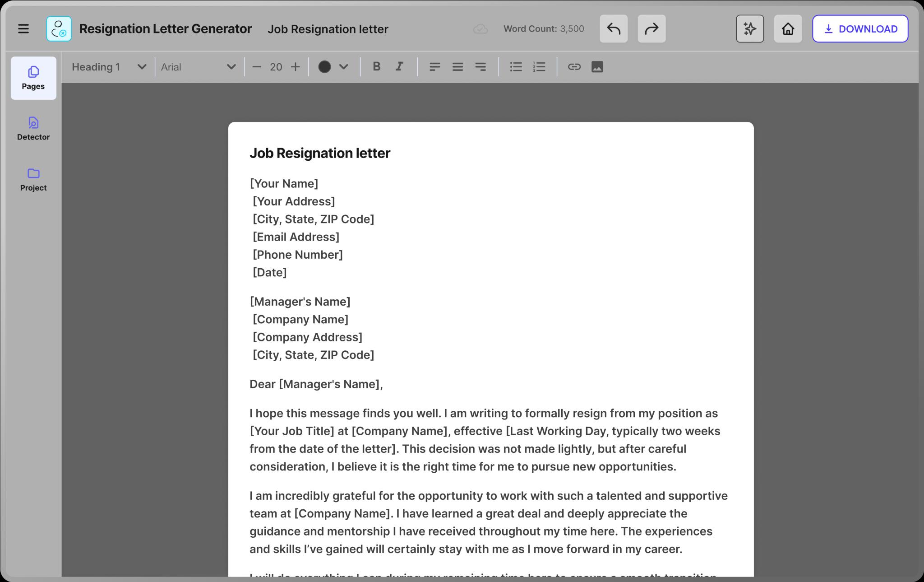This screenshot has height=582, width=924.
Task: Toggle numbered list formatting
Action: point(539,67)
